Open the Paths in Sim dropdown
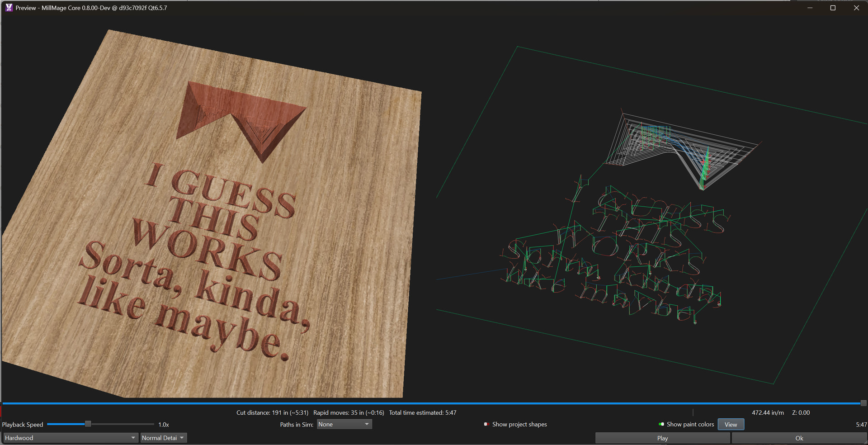868x445 pixels. (x=344, y=424)
